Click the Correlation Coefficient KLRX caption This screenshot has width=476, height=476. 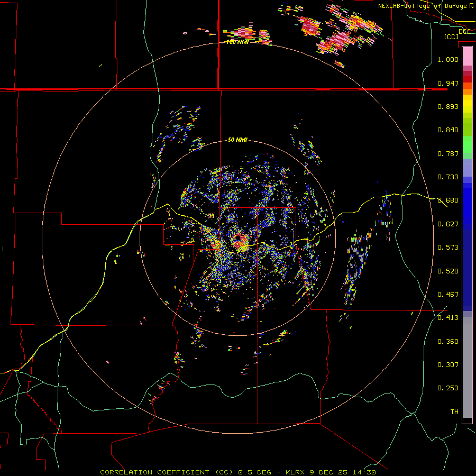(238, 472)
